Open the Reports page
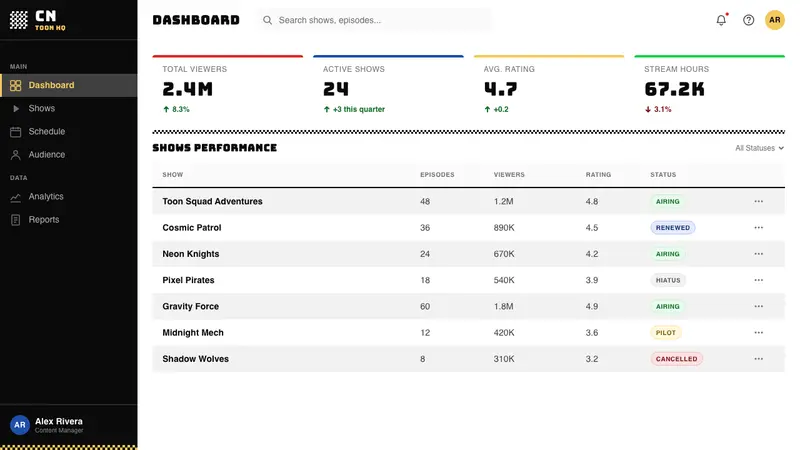 coord(68,220)
